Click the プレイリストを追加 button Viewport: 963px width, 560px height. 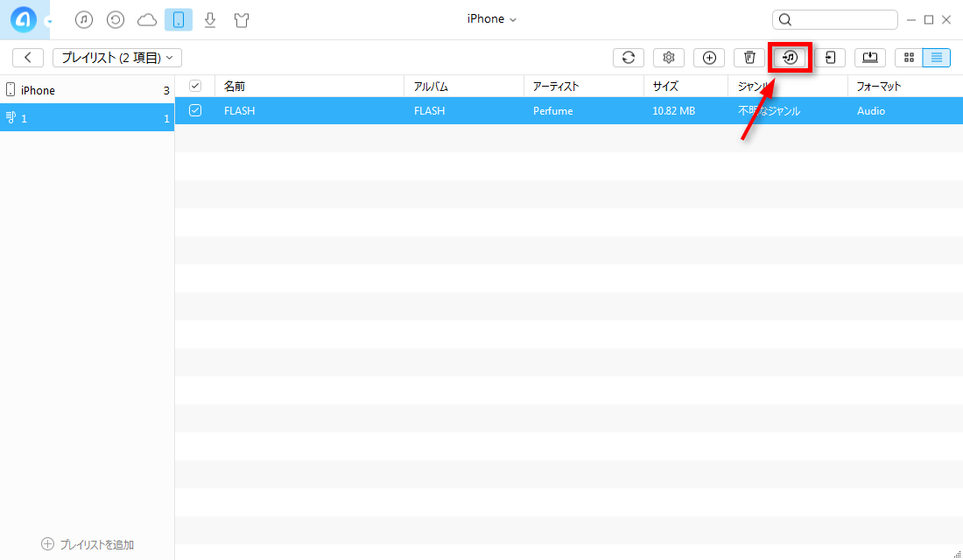pyautogui.click(x=88, y=544)
